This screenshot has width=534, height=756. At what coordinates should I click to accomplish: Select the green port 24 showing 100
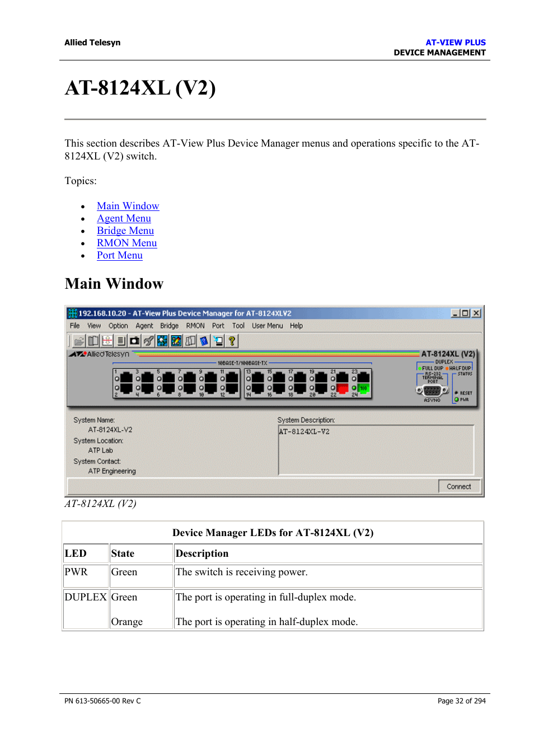(363, 388)
